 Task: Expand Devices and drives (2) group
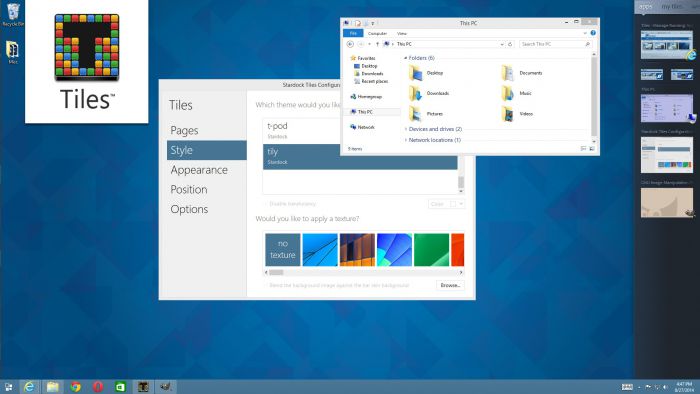406,129
